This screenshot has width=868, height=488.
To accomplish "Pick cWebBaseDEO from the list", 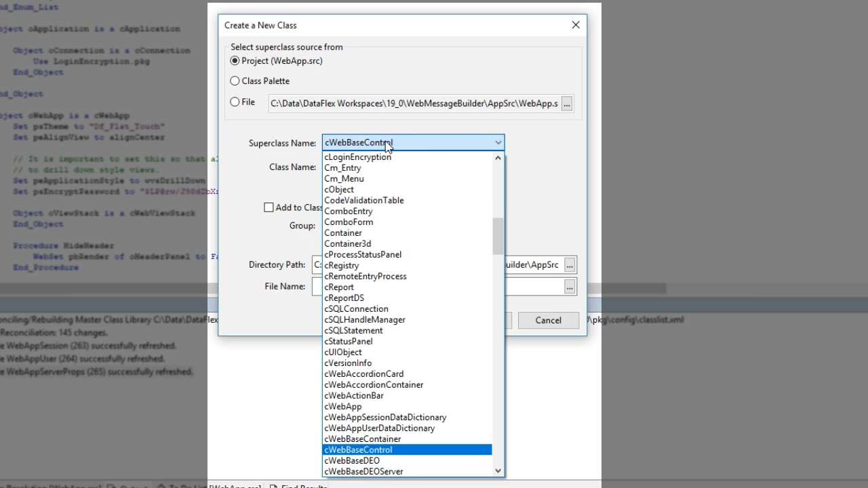I will (x=352, y=461).
